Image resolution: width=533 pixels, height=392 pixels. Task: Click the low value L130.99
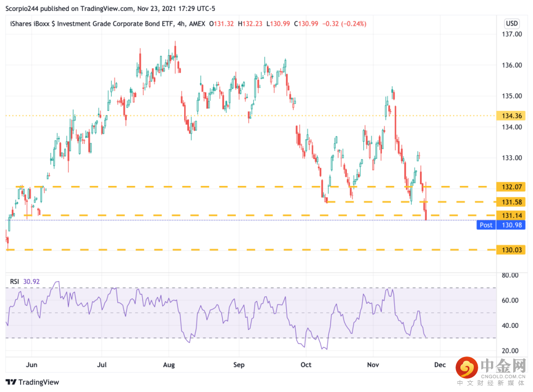click(x=278, y=24)
